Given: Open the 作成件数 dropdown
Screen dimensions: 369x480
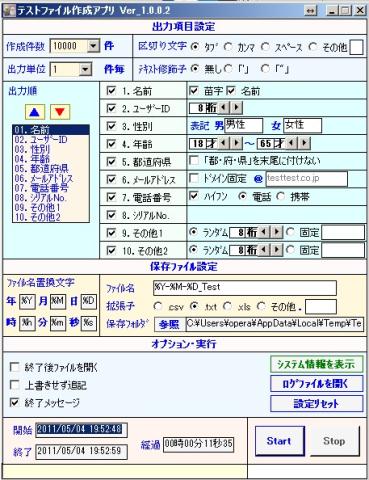Looking at the screenshot, I should point(93,46).
